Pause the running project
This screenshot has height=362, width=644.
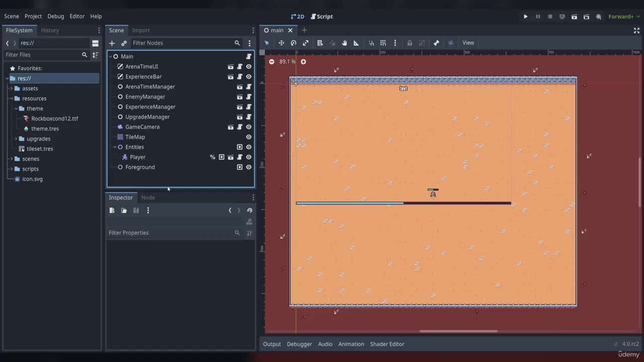pyautogui.click(x=538, y=17)
